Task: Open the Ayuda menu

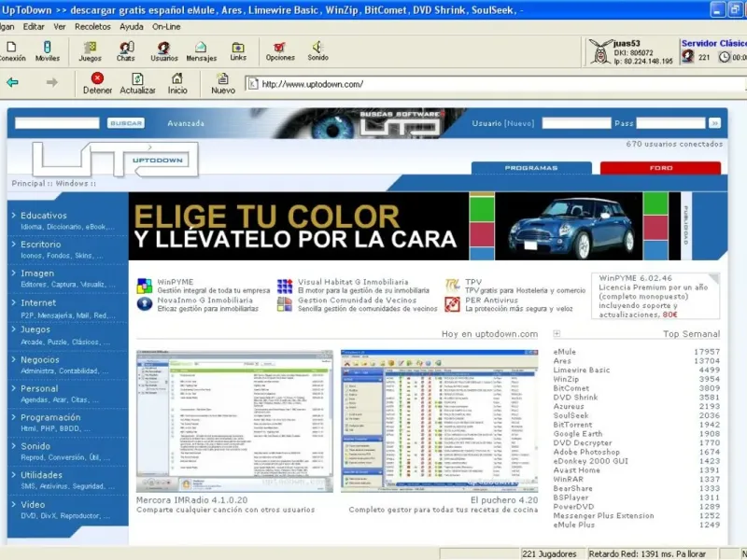Action: click(x=132, y=27)
